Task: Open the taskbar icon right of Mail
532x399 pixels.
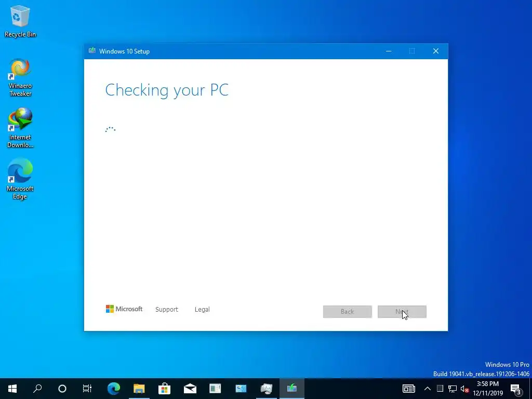Action: 216,389
